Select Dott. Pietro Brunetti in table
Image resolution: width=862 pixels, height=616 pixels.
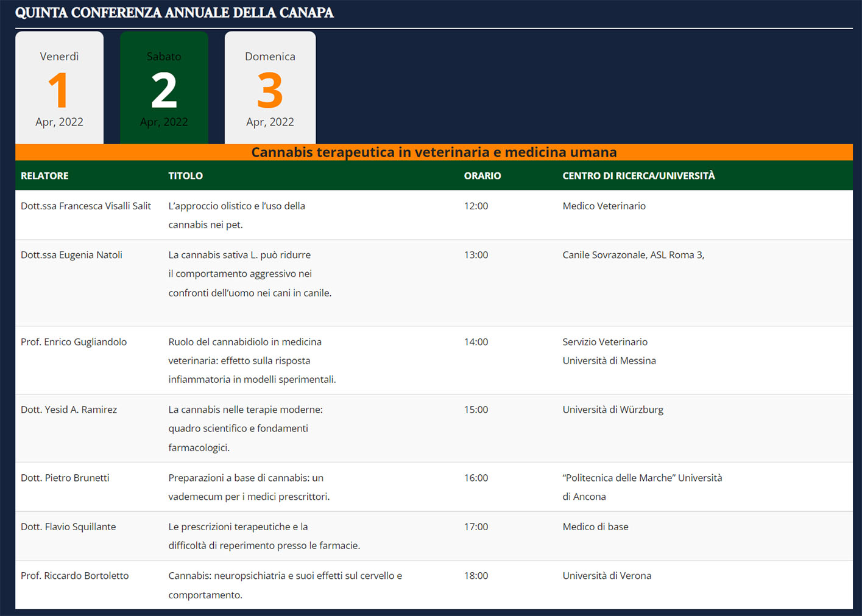[65, 478]
